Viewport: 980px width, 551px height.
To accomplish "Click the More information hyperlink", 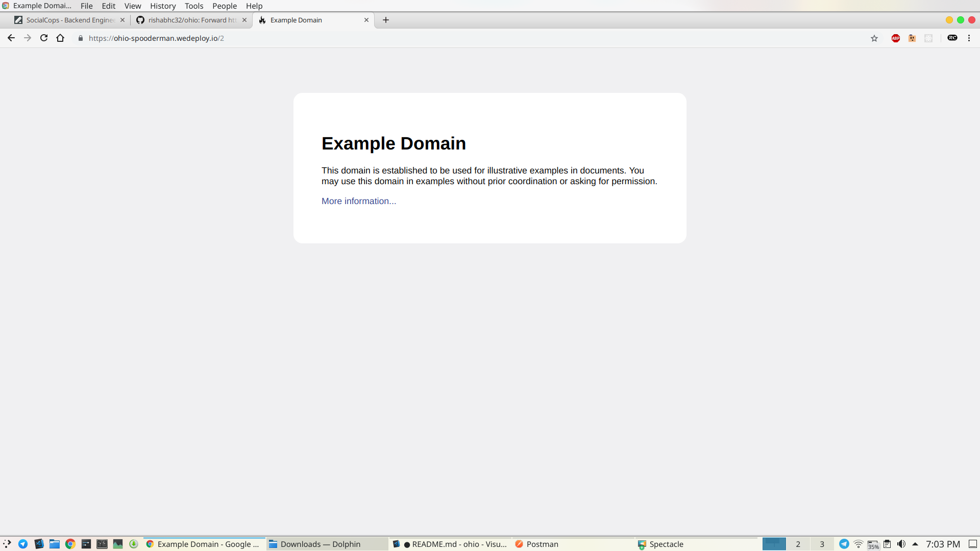I will point(359,201).
